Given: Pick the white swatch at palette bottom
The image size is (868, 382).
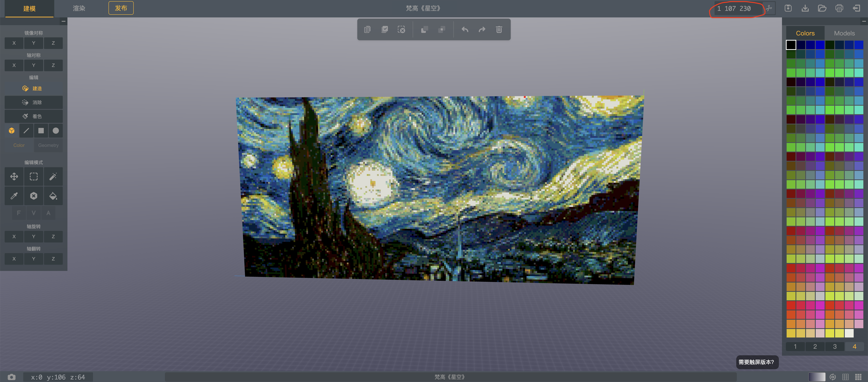Looking at the screenshot, I should click(849, 333).
